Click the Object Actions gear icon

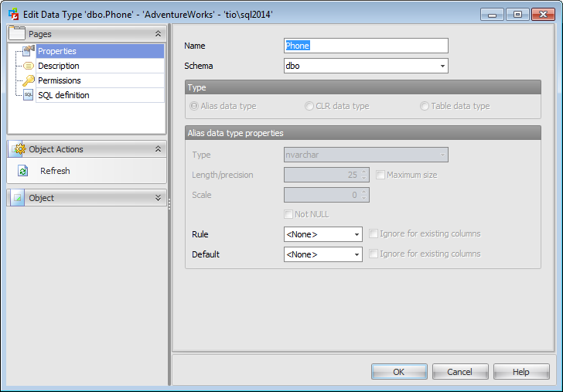click(x=18, y=149)
